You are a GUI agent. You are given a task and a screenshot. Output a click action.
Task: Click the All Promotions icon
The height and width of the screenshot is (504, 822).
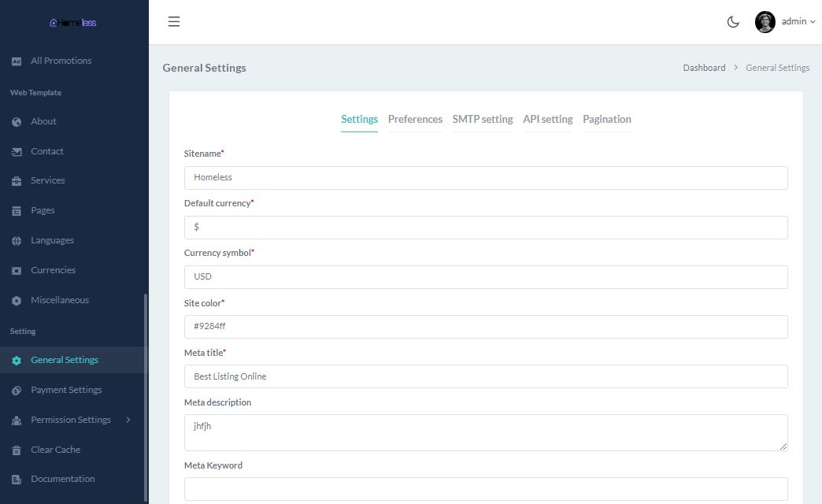coord(17,61)
